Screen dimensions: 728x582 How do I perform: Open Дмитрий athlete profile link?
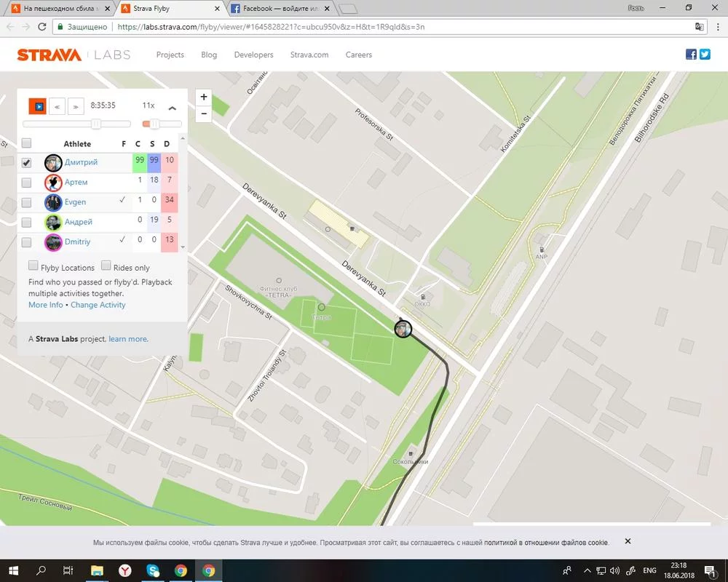(81, 162)
